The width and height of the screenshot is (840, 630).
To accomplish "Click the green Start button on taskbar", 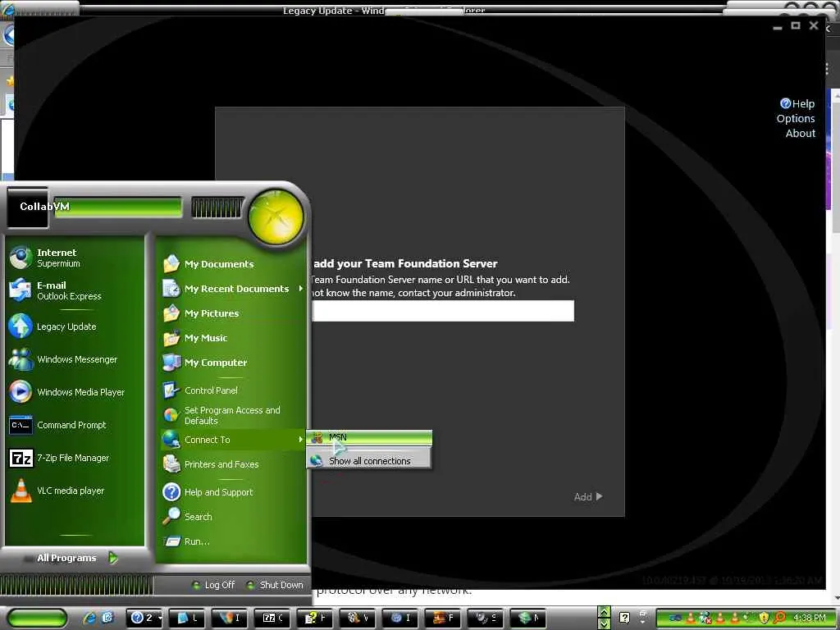I will (x=38, y=618).
